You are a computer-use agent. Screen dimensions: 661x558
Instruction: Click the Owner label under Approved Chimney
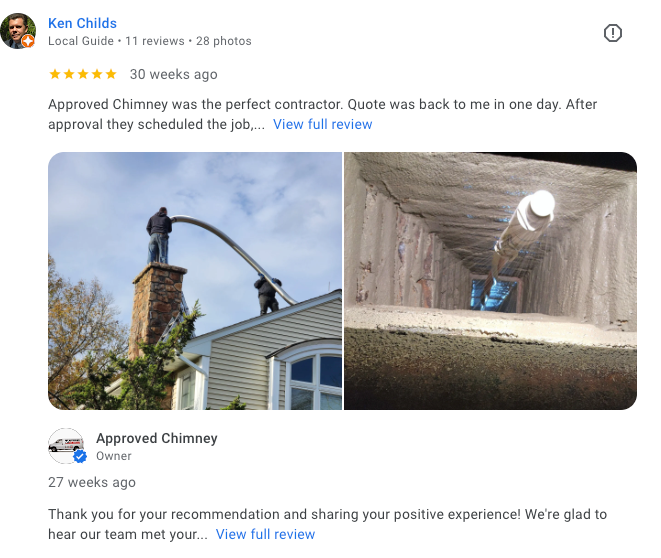click(x=114, y=456)
